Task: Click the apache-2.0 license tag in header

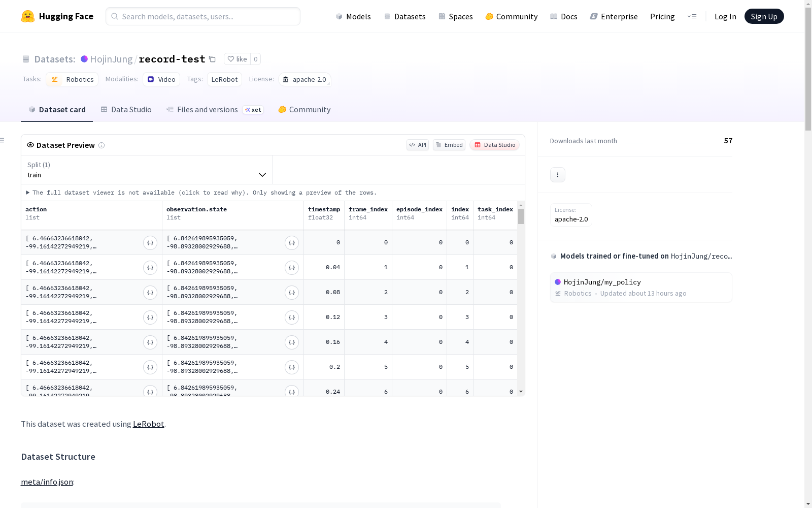Action: 304,79
